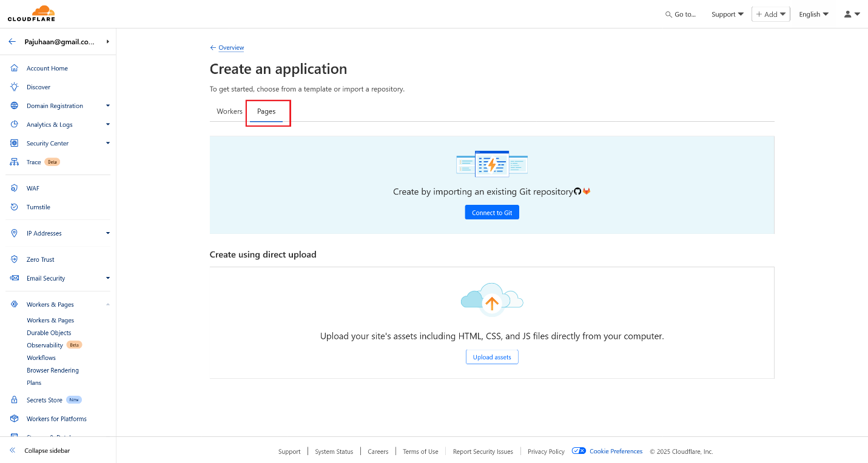Click the Turnstile icon
Viewport: 868px width, 463px height.
pyautogui.click(x=15, y=207)
